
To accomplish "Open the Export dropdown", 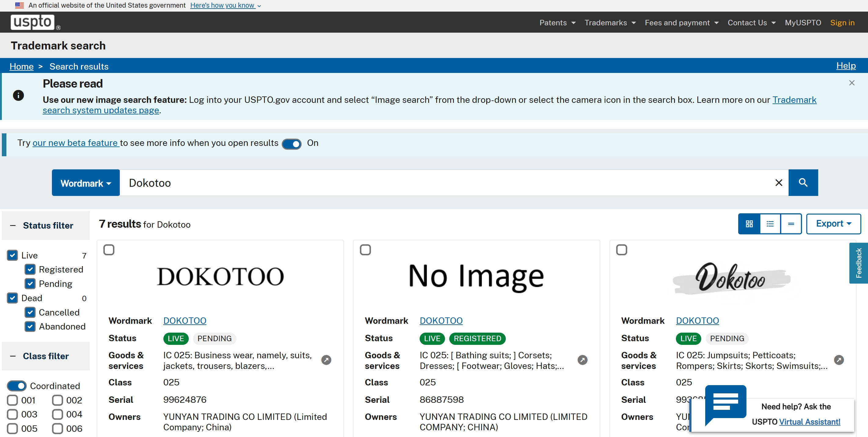I will 833,224.
